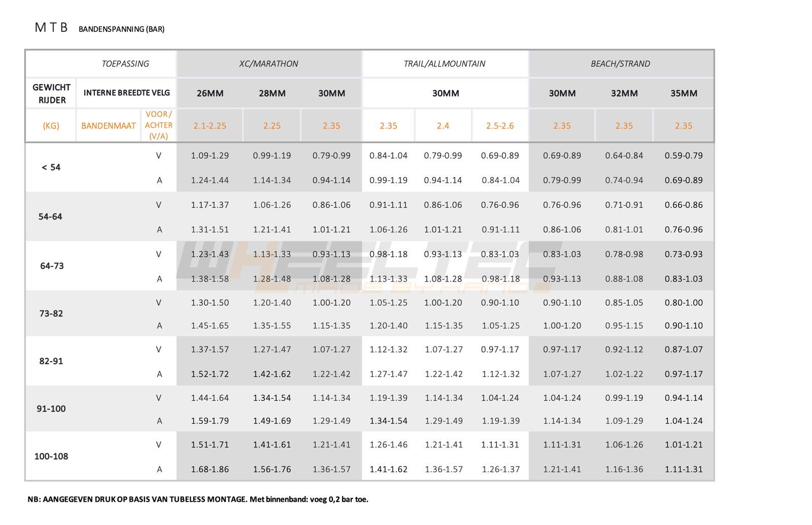Select the pressure value "1.02-1.22"
812x525 pixels.
(624, 374)
